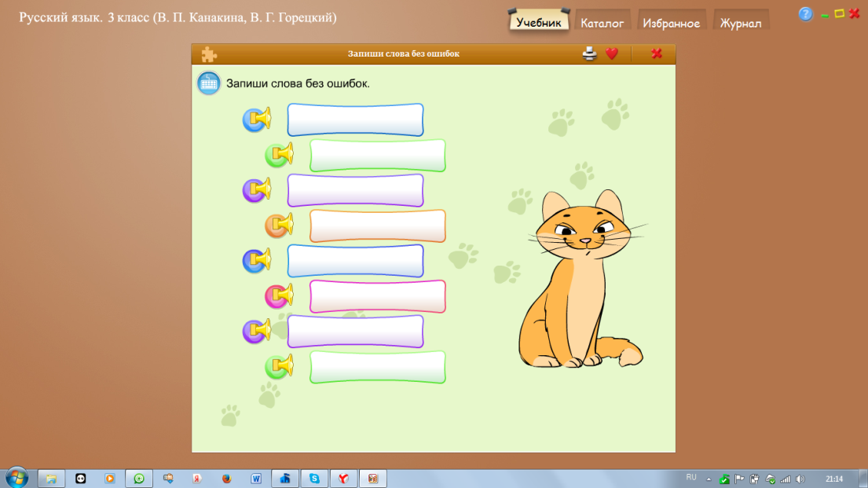Image resolution: width=868 pixels, height=488 pixels.
Task: Click the print icon in exercise header
Action: (x=590, y=53)
